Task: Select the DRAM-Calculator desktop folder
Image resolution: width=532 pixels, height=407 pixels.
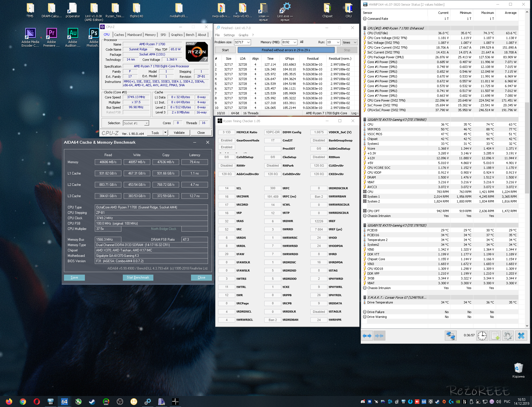Action: pos(52,10)
